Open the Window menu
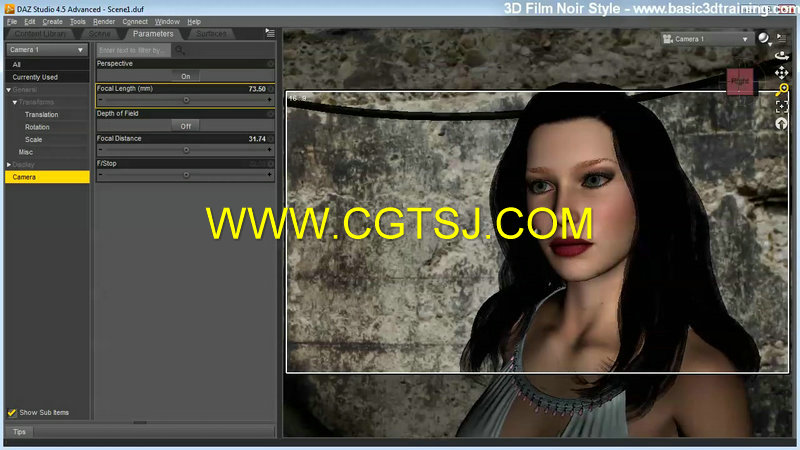Viewport: 800px width, 450px height. point(167,21)
